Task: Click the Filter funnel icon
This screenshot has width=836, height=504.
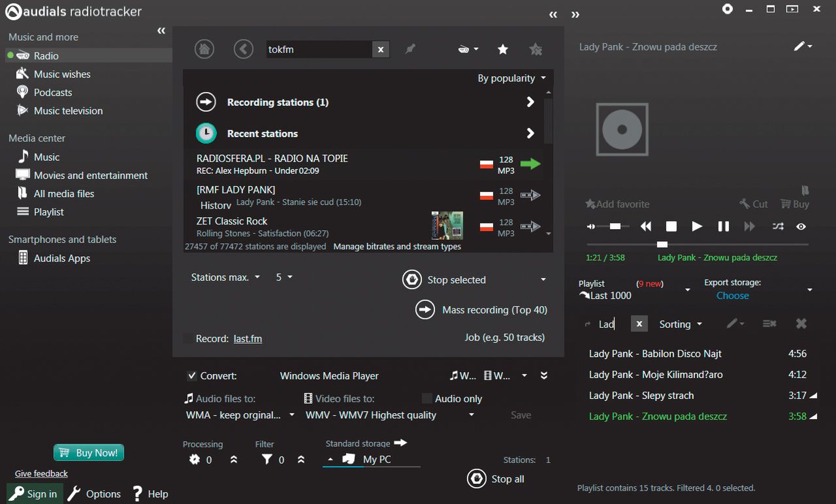Action: 266,460
